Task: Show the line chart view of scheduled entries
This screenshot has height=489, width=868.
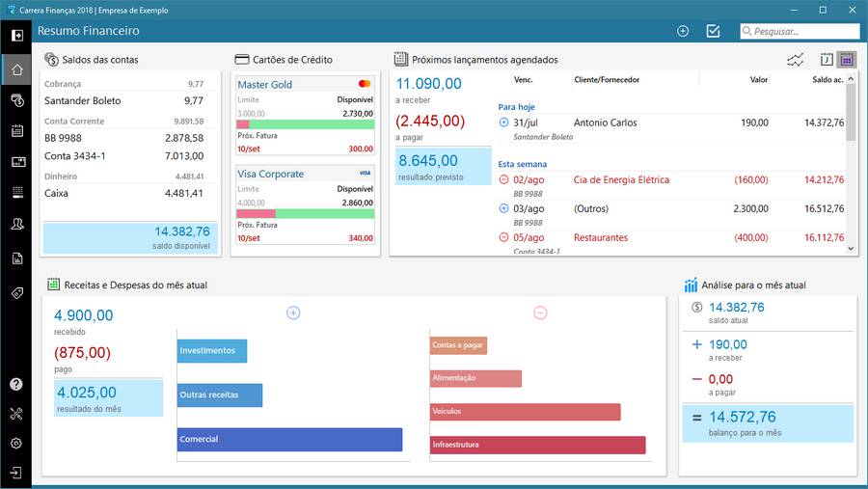Action: click(796, 59)
